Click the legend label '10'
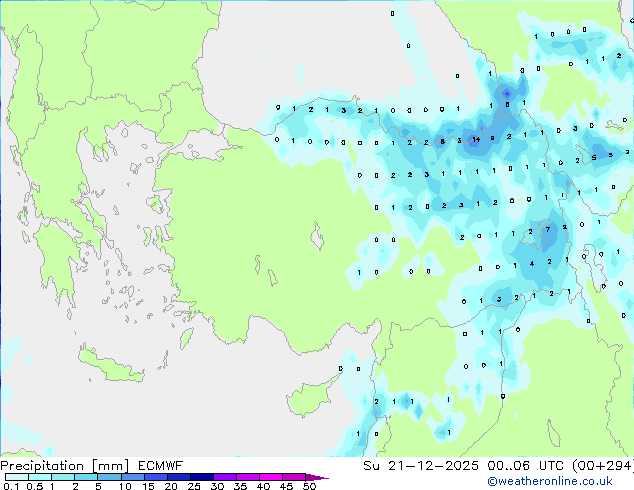Image resolution: width=634 pixels, height=490 pixels. pyautogui.click(x=125, y=486)
